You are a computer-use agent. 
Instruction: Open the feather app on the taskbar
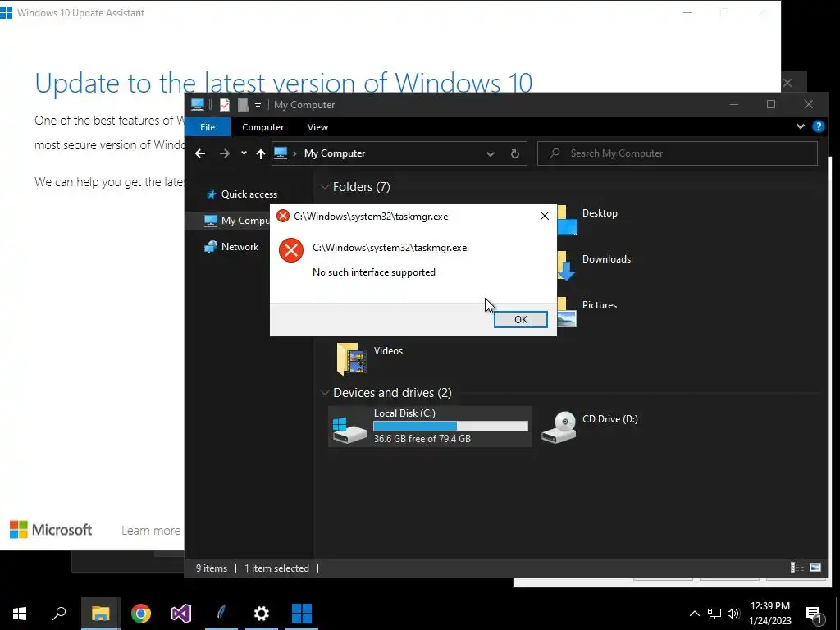pos(221,614)
